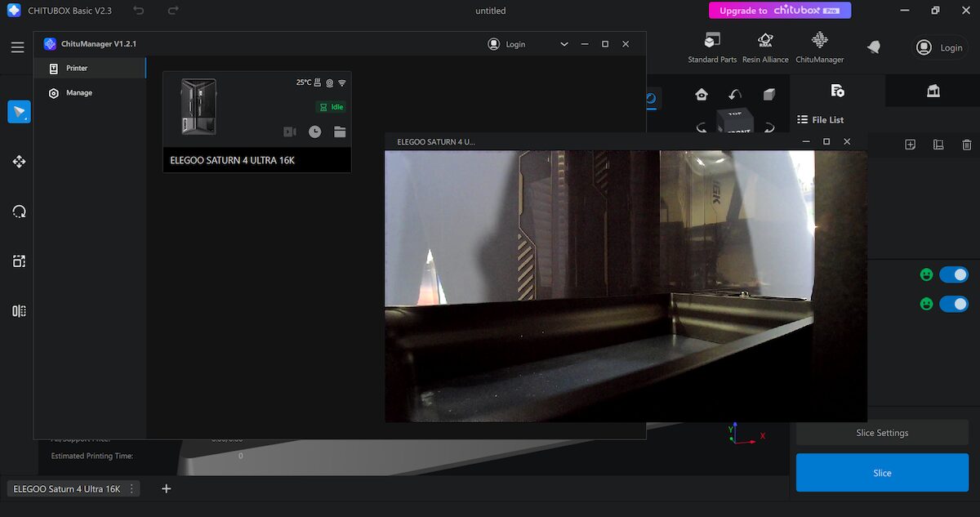Click the blue Slice button
980x517 pixels.
click(882, 473)
